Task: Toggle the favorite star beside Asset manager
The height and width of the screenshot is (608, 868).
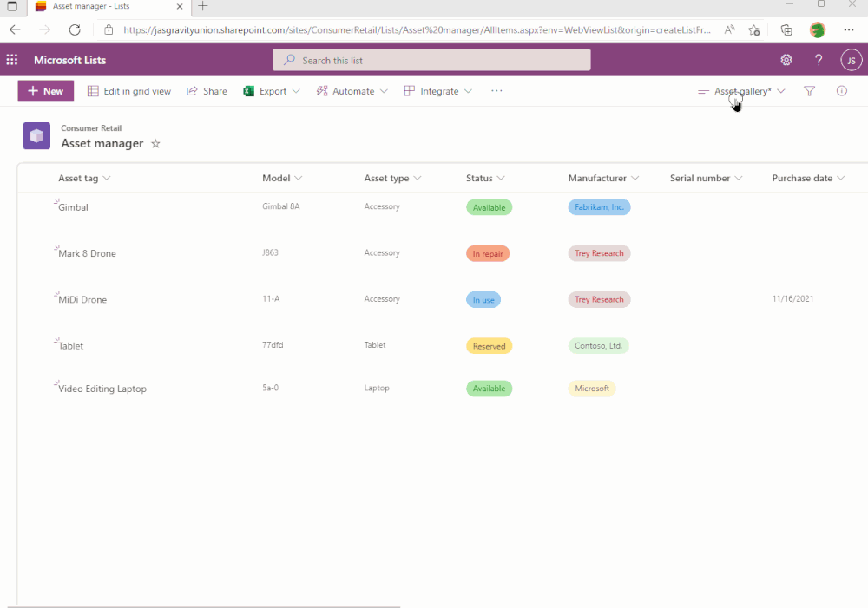Action: (x=155, y=143)
